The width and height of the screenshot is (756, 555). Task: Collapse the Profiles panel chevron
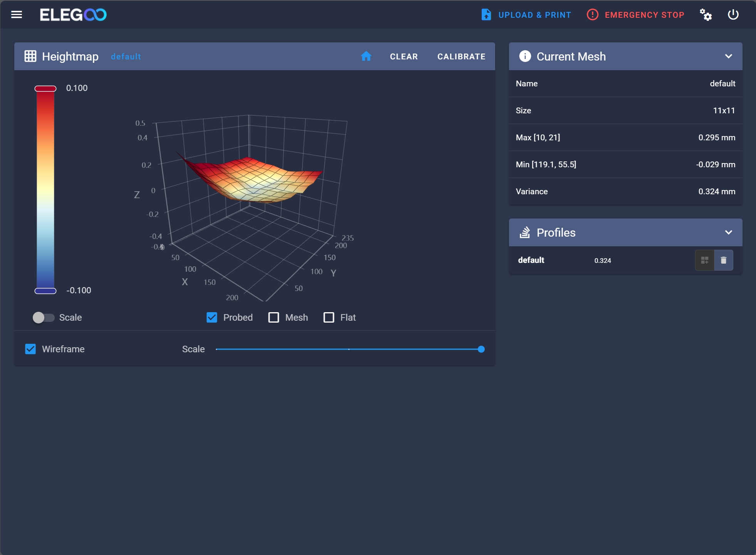click(x=728, y=232)
